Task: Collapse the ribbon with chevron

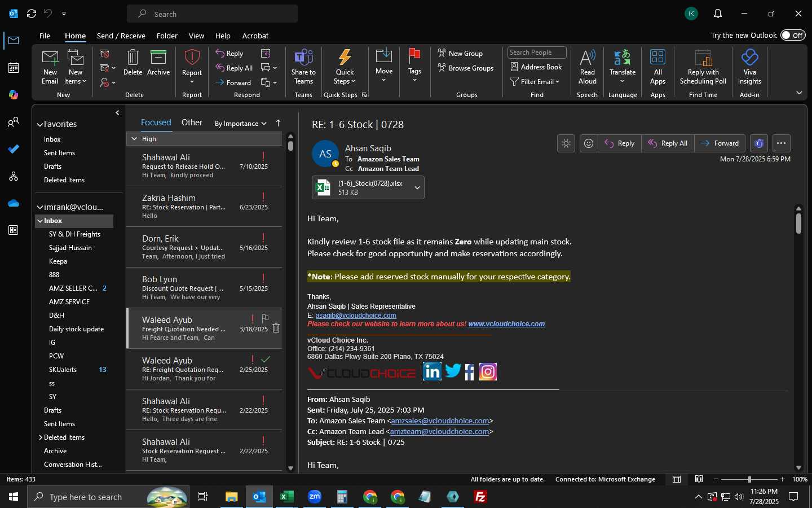Action: point(799,93)
